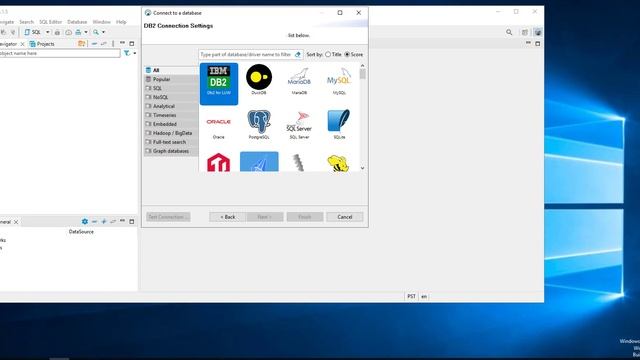Expand the search magnifier dropdown arrow

click(103, 32)
